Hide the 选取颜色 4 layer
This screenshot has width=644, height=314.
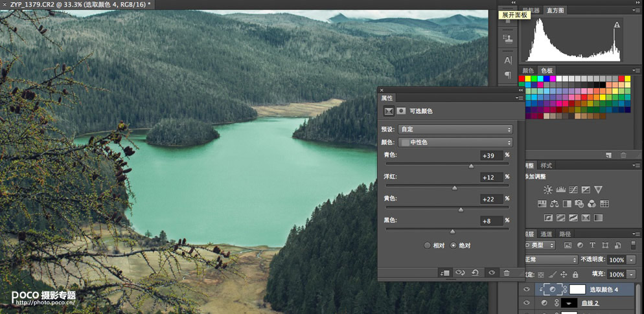click(527, 289)
